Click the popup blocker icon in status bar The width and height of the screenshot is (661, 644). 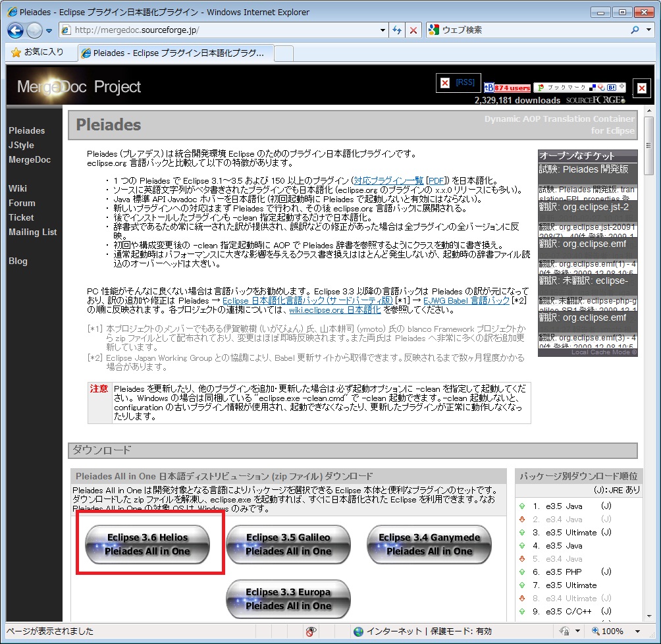tap(311, 631)
